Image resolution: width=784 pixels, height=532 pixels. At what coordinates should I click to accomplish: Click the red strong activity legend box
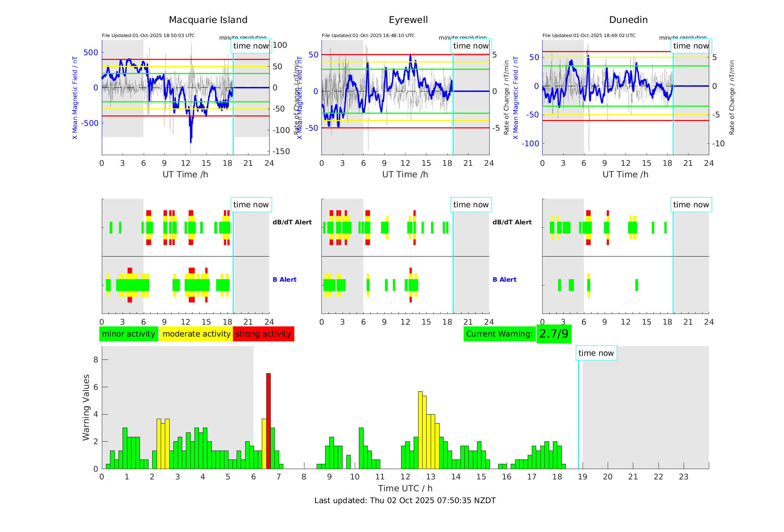coord(263,334)
